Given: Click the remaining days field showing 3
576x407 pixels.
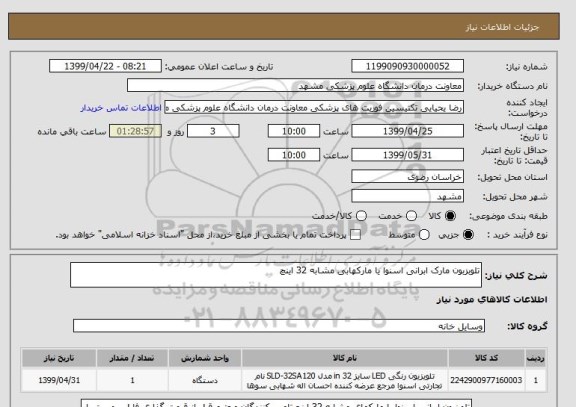Looking at the screenshot, I should point(213,131).
